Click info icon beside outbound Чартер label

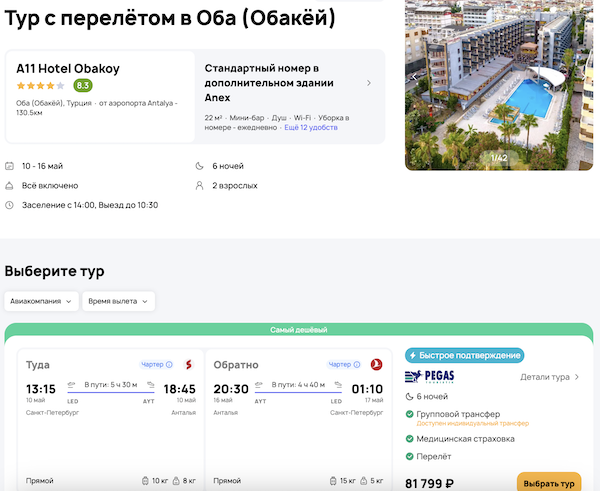pos(169,364)
